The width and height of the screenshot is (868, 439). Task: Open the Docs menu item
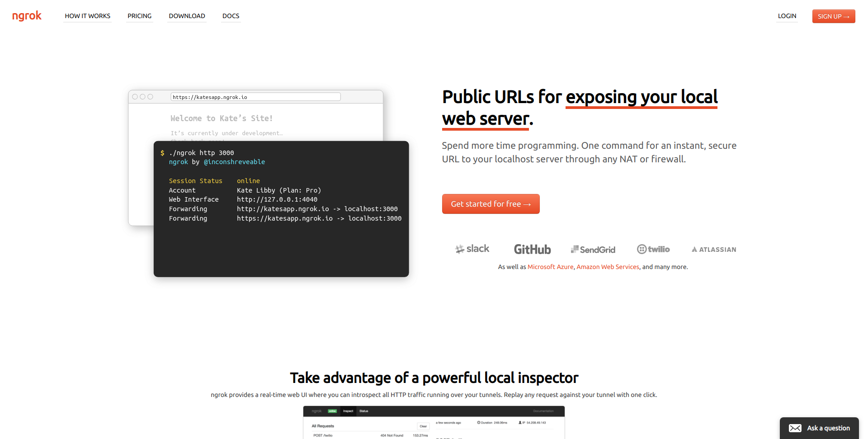pos(231,16)
